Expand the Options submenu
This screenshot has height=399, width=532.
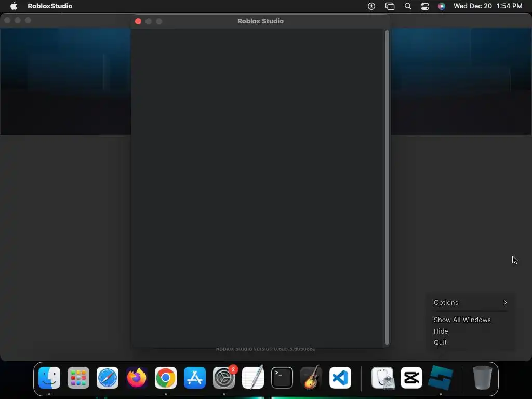471,303
